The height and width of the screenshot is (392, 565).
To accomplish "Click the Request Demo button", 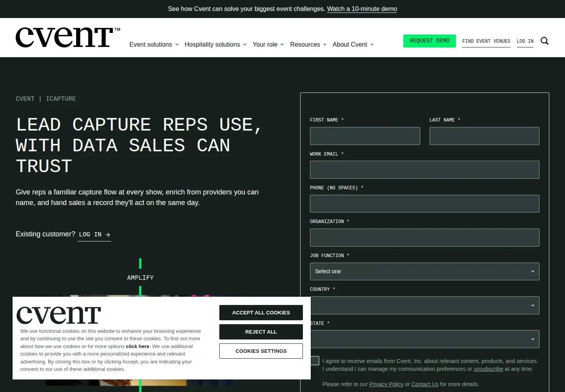I will coord(430,41).
